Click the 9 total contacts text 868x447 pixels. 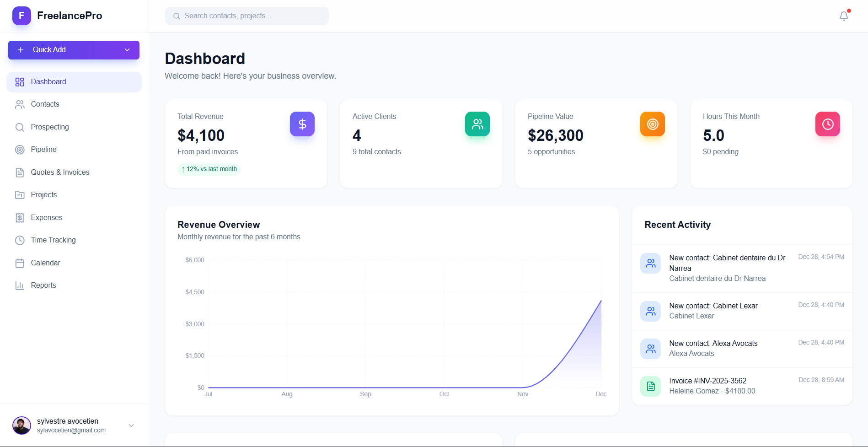pos(377,152)
